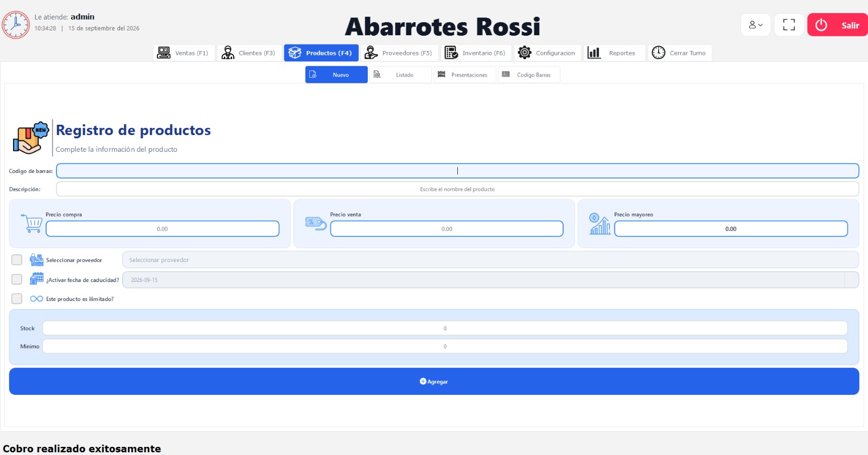
Task: Click the Precio mayoreo chart icon
Action: click(600, 223)
